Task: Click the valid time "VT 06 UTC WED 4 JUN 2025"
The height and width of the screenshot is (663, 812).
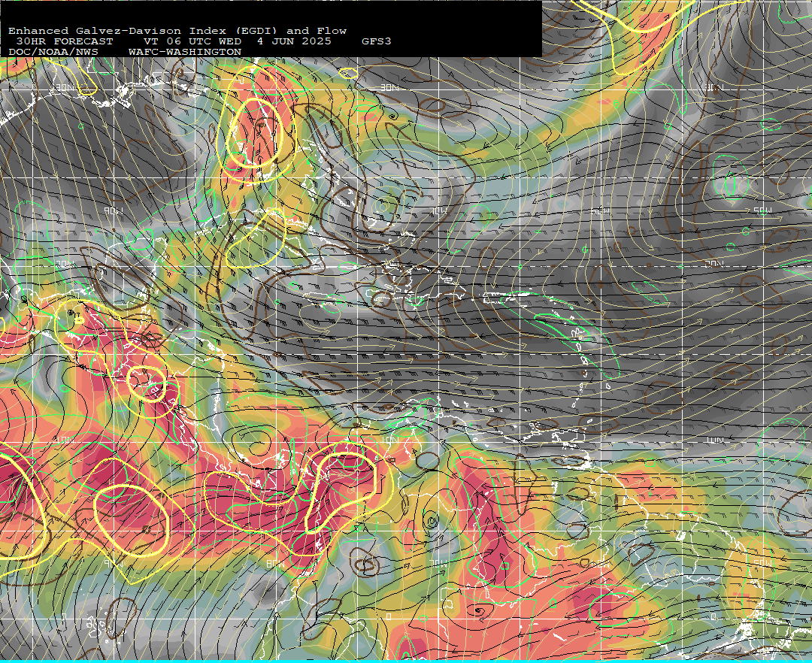Action: (237, 41)
